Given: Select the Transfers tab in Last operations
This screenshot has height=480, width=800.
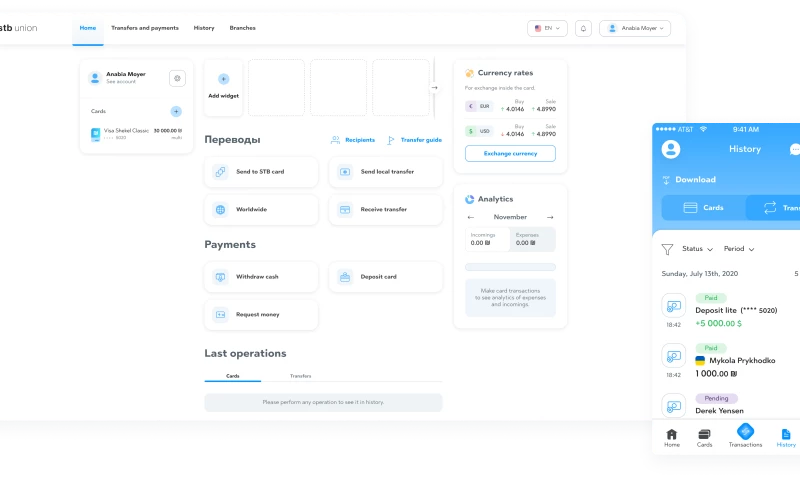Looking at the screenshot, I should coord(301,376).
